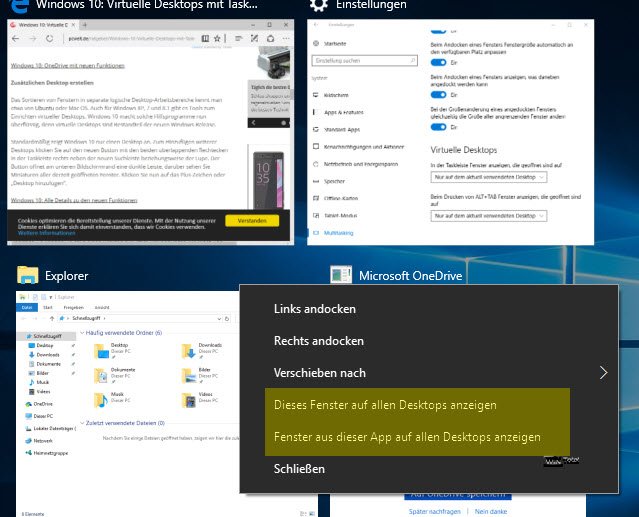The height and width of the screenshot is (517, 639).
Task: Select Apps & Features in Settings sidebar
Action: pyautogui.click(x=344, y=112)
